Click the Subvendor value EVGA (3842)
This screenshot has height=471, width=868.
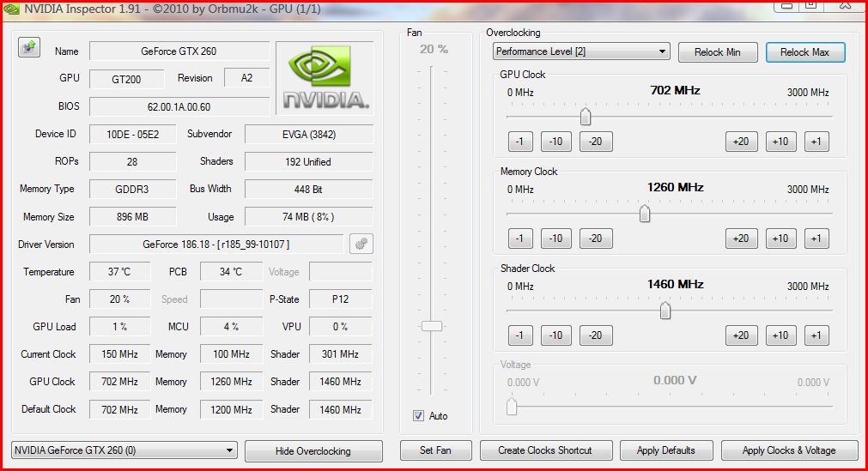tap(309, 135)
